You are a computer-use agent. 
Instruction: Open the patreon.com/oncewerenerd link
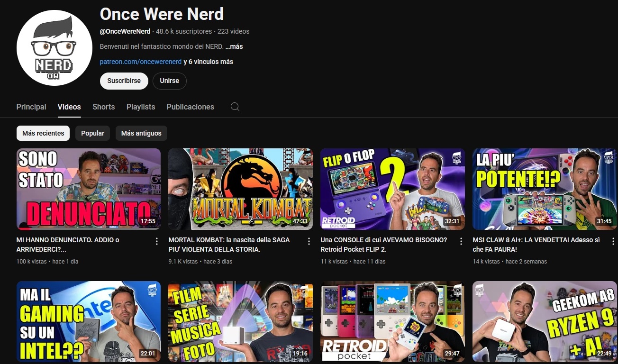click(x=141, y=62)
